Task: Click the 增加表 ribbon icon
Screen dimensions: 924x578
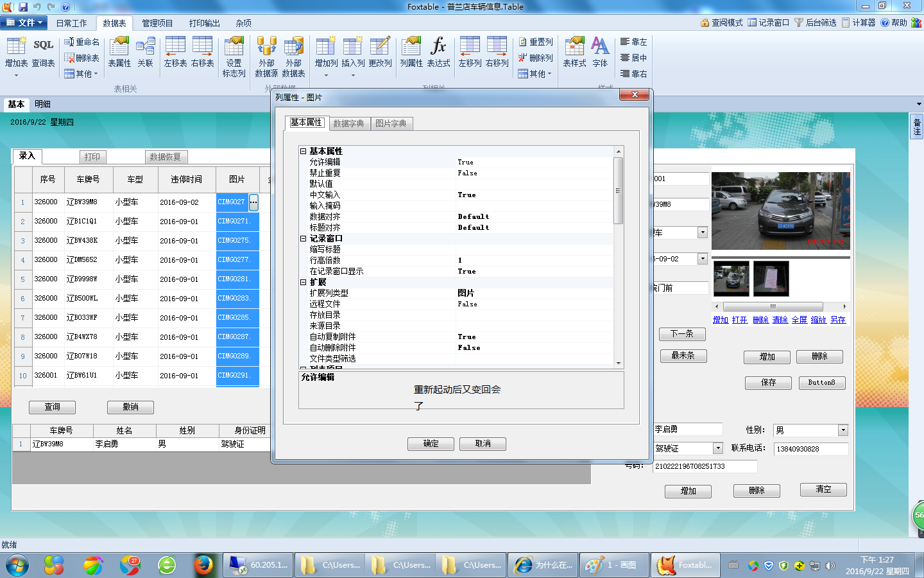Action: pyautogui.click(x=16, y=53)
